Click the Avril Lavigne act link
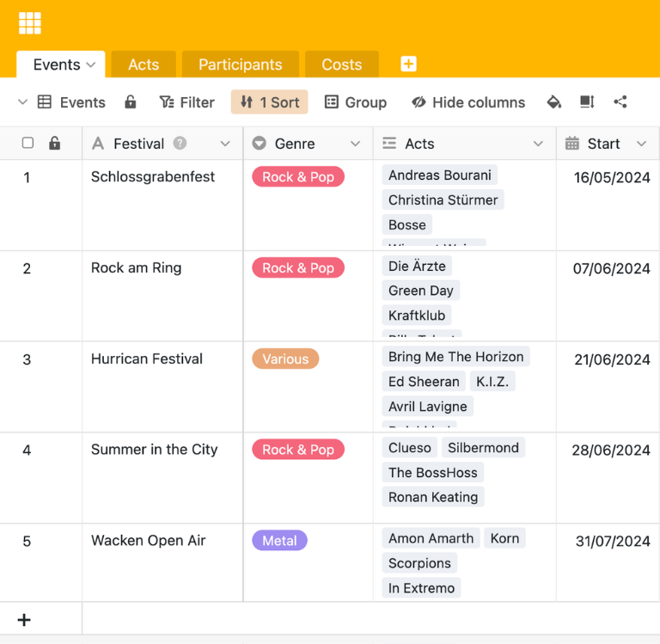The width and height of the screenshot is (660, 644). click(428, 407)
